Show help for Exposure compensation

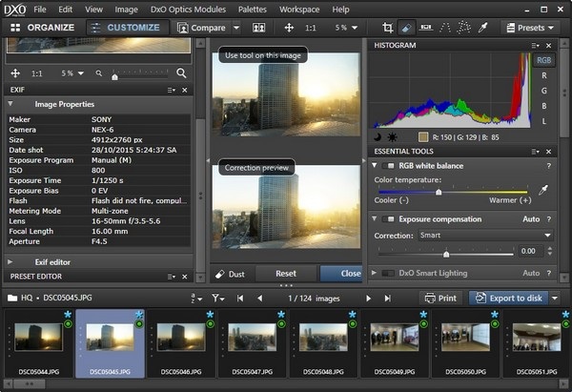pyautogui.click(x=549, y=219)
